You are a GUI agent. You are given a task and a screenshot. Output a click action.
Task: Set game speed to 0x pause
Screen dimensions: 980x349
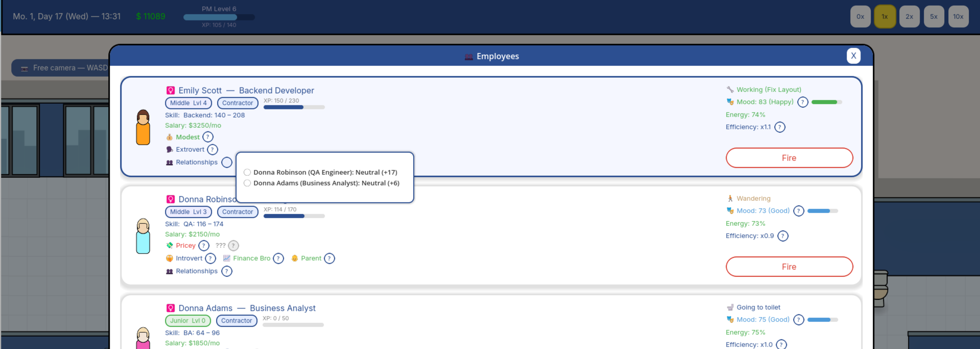[x=861, y=17]
